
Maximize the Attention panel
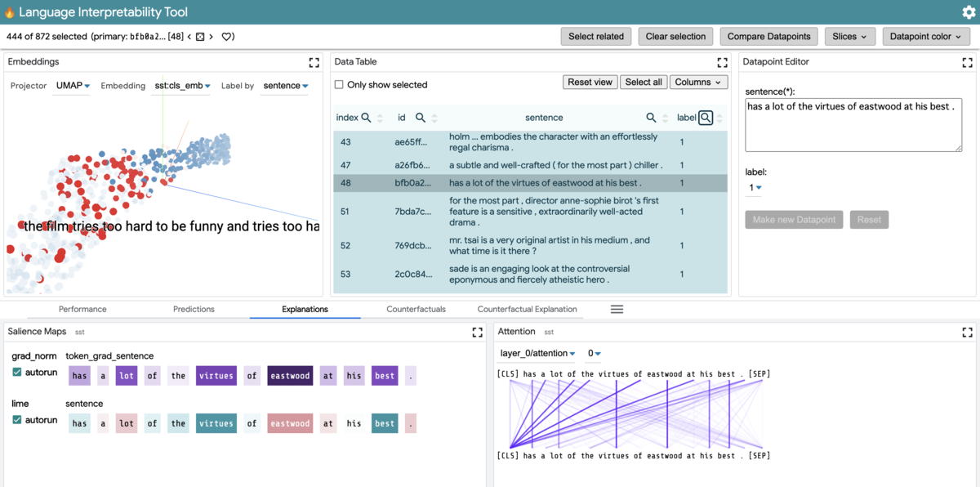tap(967, 332)
